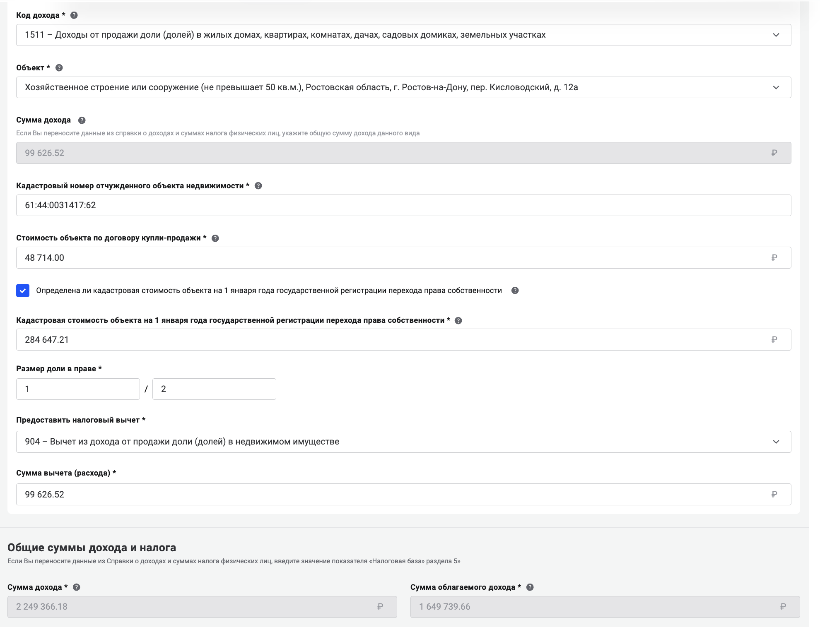Open help icon next to cadastral value checkbox

[515, 291]
